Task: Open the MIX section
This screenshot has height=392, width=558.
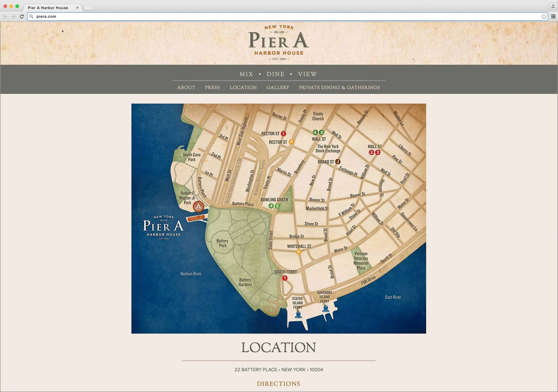Action: 246,74
